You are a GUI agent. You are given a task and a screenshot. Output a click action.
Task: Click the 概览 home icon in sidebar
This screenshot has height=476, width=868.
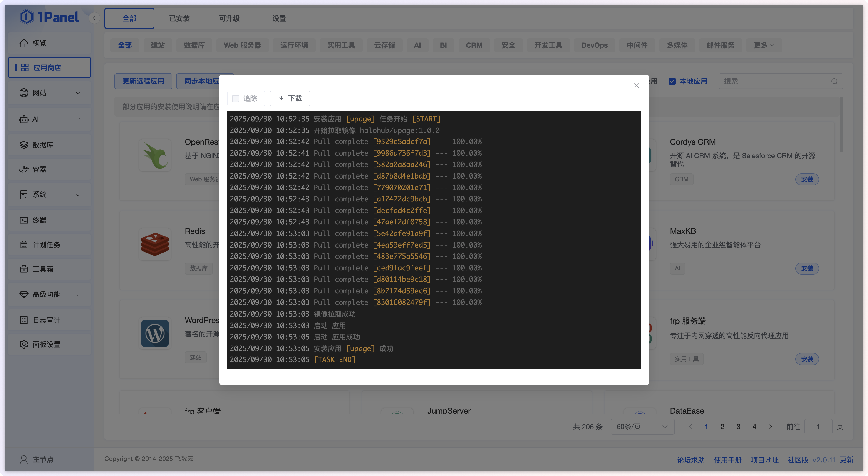24,43
